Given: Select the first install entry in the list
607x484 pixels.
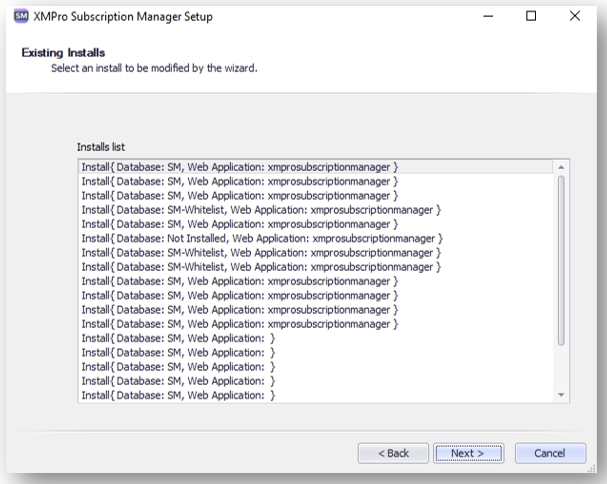Looking at the screenshot, I should pyautogui.click(x=316, y=167).
